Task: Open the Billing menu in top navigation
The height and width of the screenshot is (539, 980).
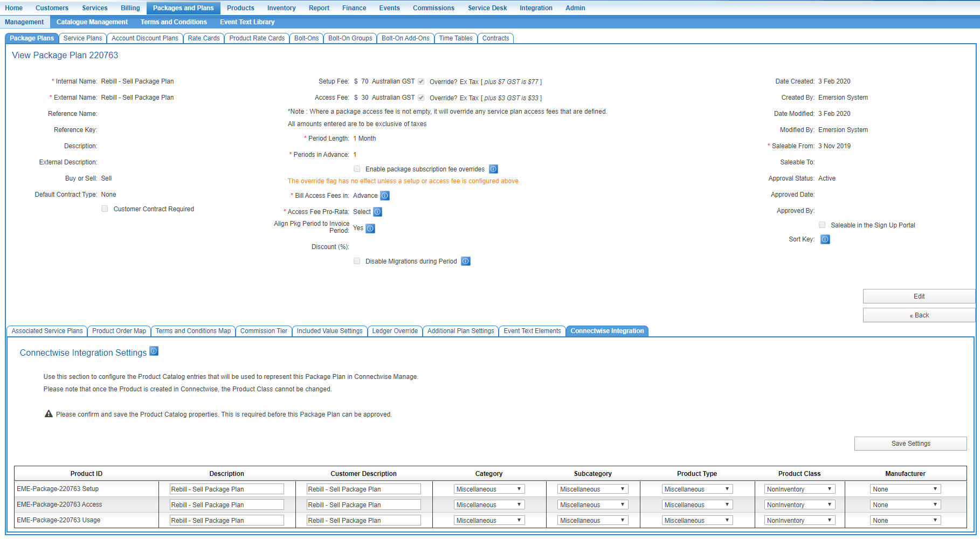Action: 130,8
